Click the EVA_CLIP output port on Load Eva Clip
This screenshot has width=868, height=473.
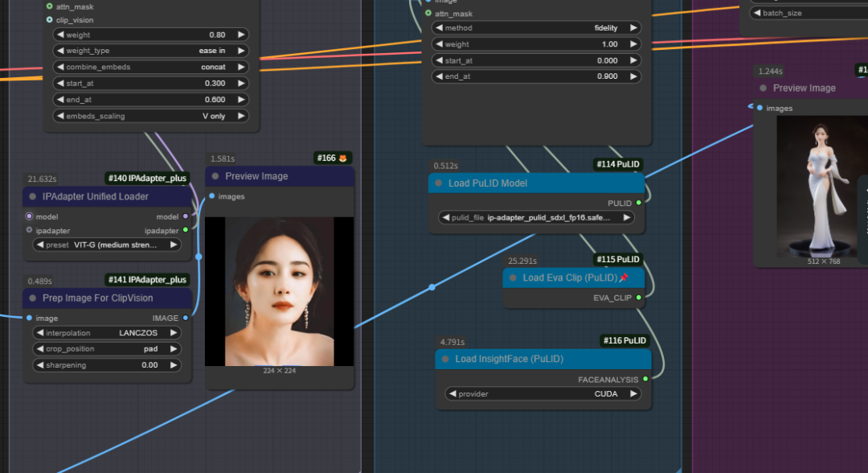[638, 298]
